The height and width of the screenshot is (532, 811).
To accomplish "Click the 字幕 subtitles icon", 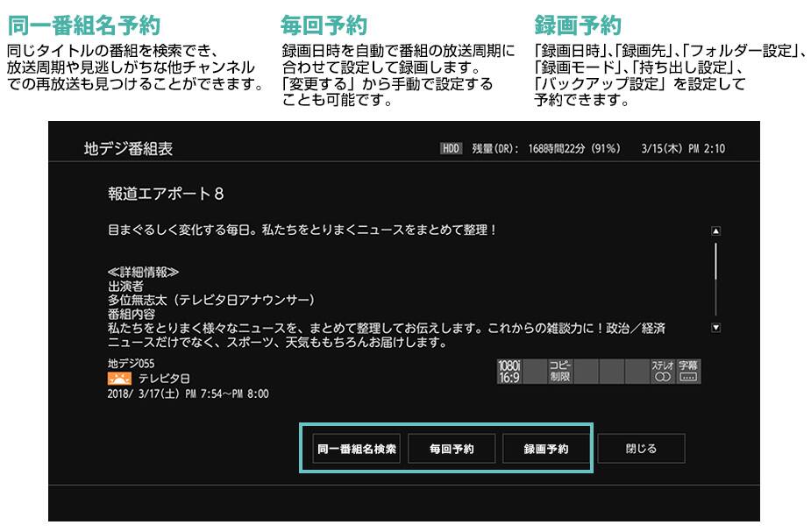I will pyautogui.click(x=688, y=372).
